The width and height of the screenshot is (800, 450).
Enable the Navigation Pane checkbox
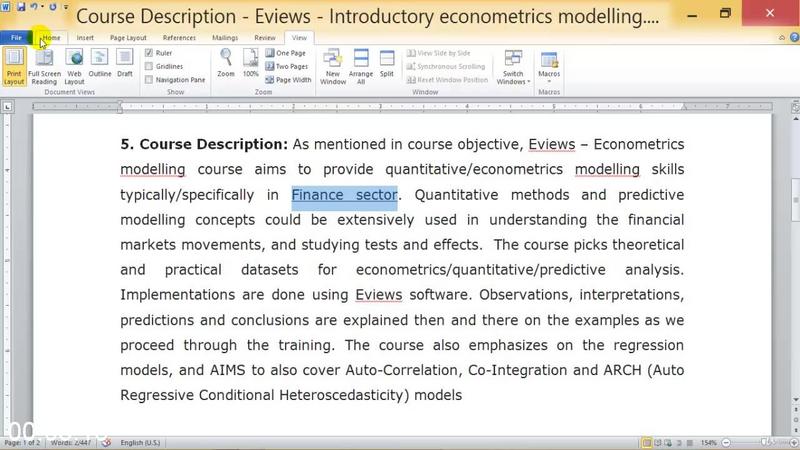coord(149,80)
